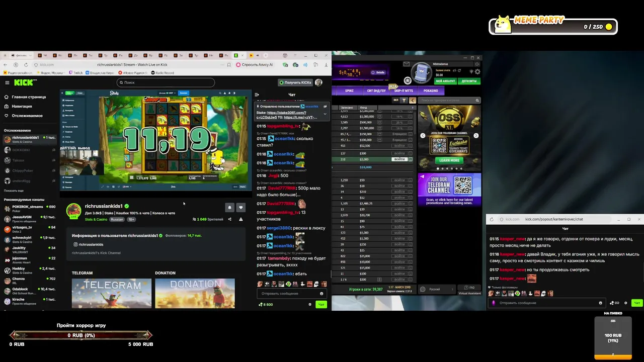Click the KICK logo
Image resolution: width=644 pixels, height=362 pixels.
coord(24,82)
